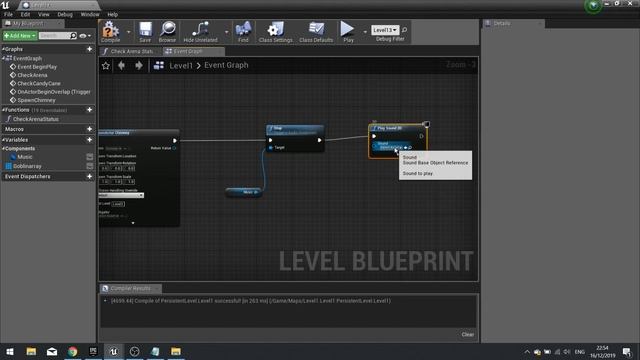Open the Help menu
640x360 pixels.
(112, 14)
